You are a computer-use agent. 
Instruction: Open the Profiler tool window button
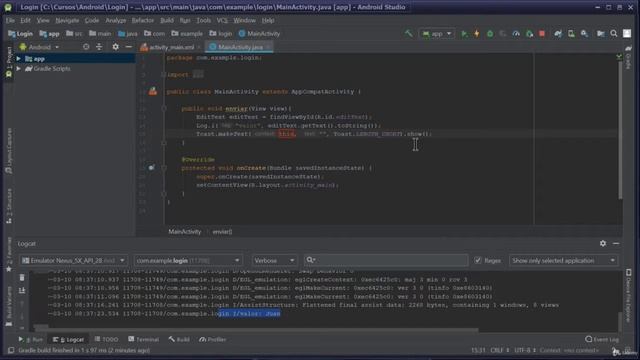tap(213, 339)
